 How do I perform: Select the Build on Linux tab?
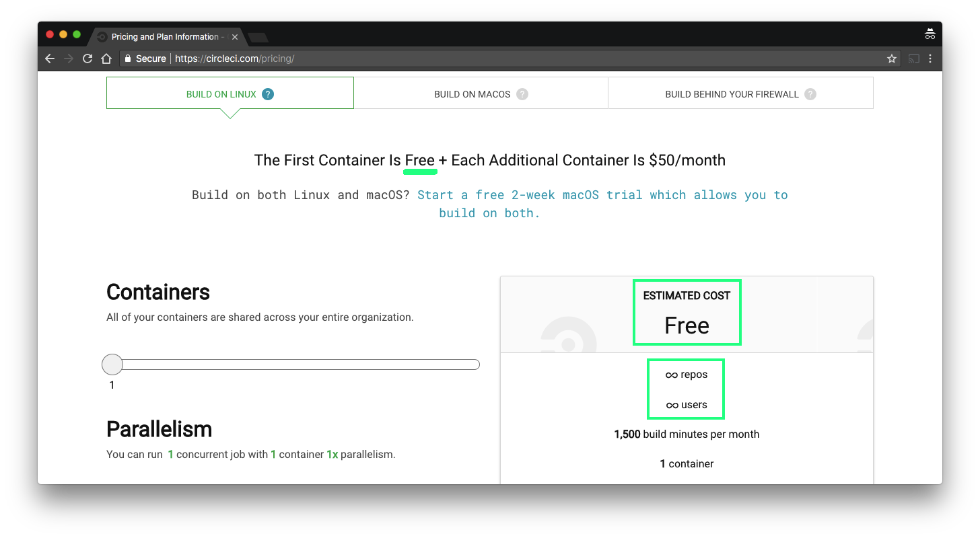pyautogui.click(x=230, y=93)
